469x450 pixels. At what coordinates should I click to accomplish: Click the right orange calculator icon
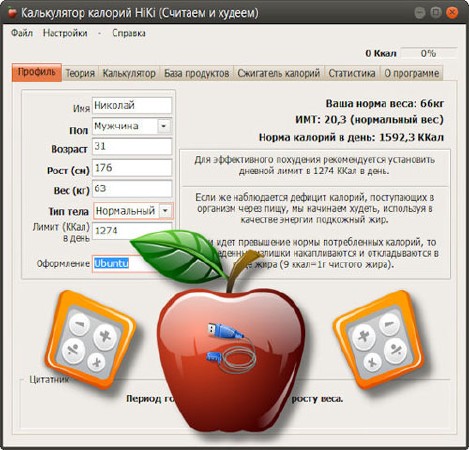379,339
